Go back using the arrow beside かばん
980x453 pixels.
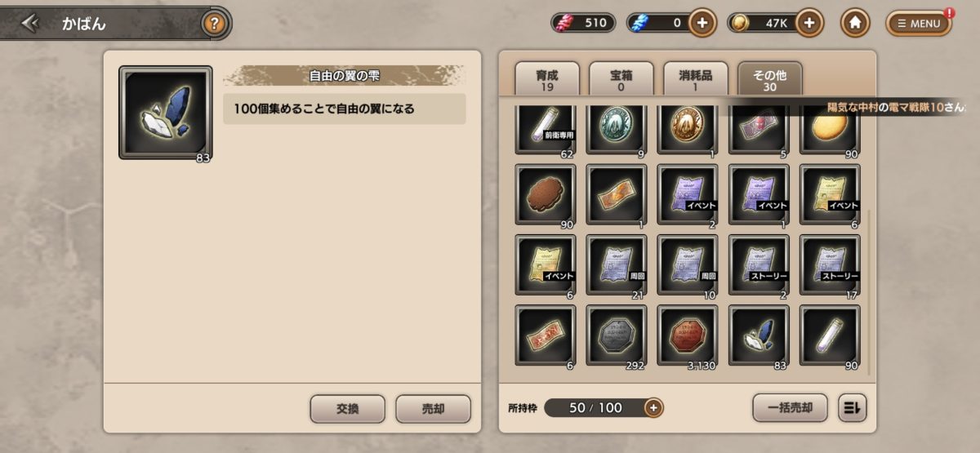(29, 23)
